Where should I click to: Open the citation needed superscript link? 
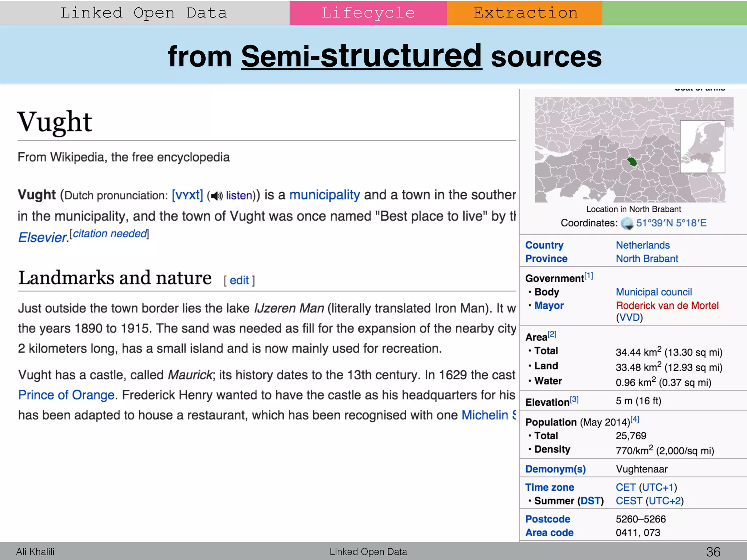(110, 234)
